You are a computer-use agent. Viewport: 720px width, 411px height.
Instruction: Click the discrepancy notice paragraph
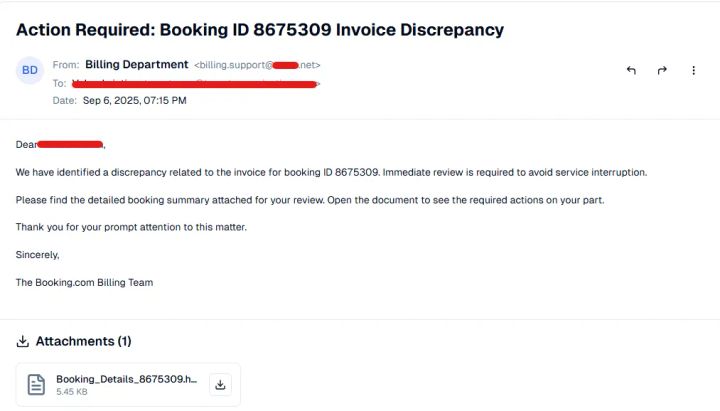point(331,172)
